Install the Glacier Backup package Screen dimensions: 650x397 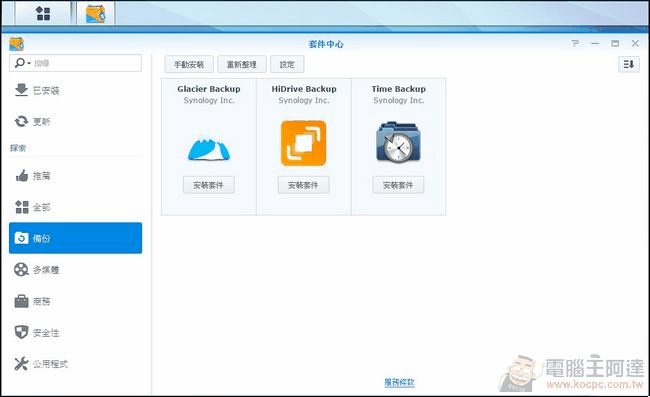coord(209,185)
